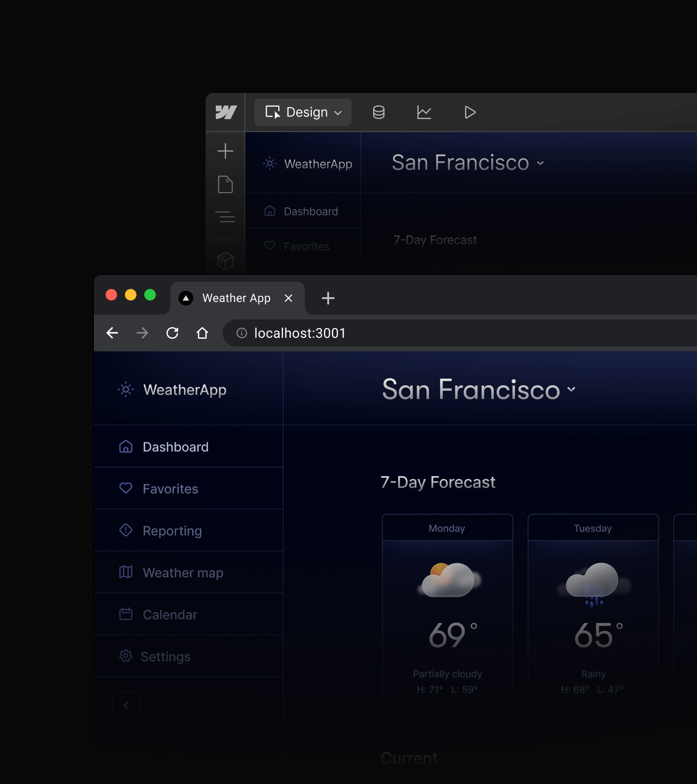Open the Components cube icon
The height and width of the screenshot is (784, 697).
pos(226,260)
